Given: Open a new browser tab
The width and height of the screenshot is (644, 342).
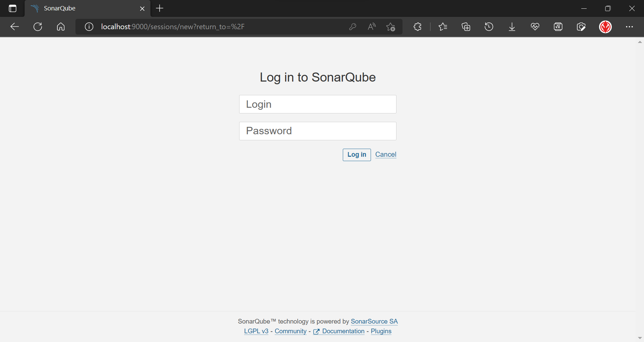Looking at the screenshot, I should coord(160,8).
